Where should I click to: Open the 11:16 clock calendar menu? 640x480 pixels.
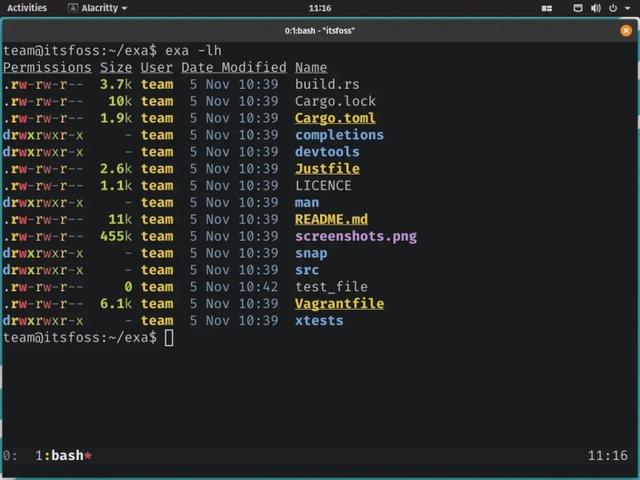pyautogui.click(x=320, y=8)
